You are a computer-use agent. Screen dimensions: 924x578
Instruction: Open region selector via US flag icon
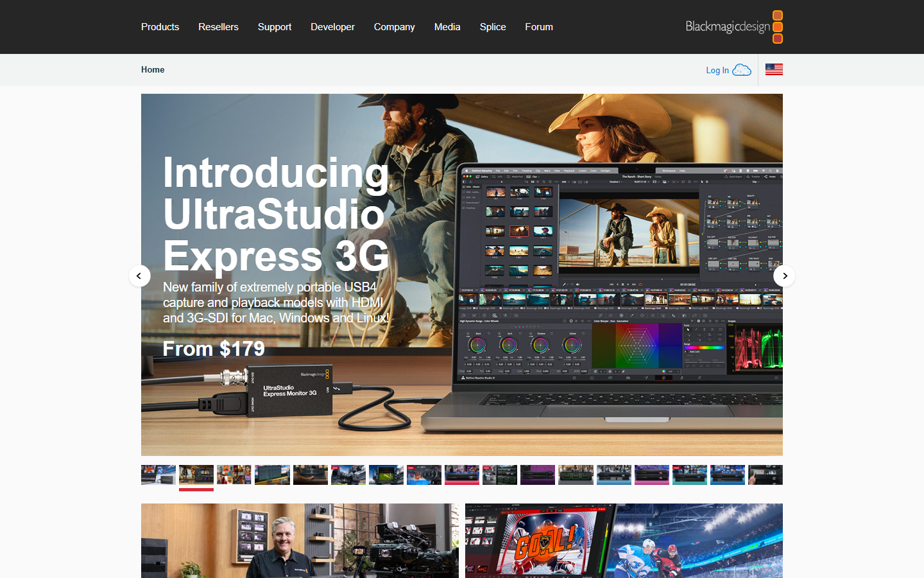tap(774, 69)
